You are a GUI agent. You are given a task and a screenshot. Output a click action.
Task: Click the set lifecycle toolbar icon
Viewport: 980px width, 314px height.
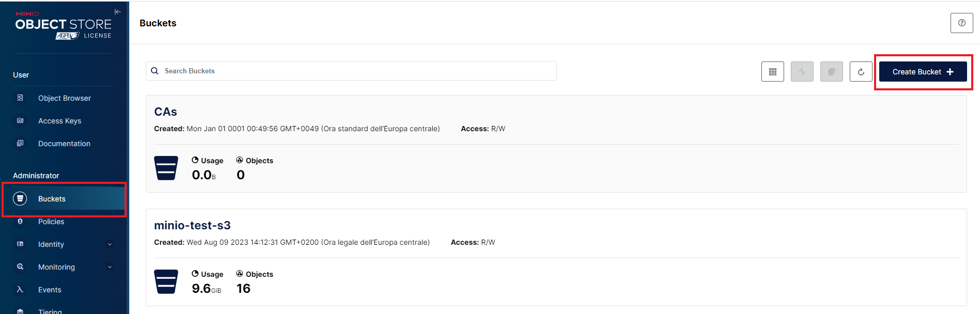pyautogui.click(x=831, y=72)
